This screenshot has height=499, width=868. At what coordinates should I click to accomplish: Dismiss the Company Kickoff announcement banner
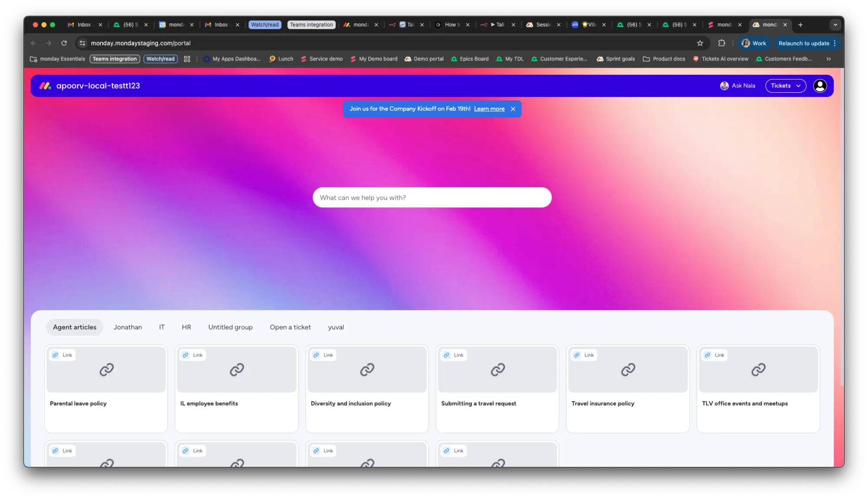point(513,109)
